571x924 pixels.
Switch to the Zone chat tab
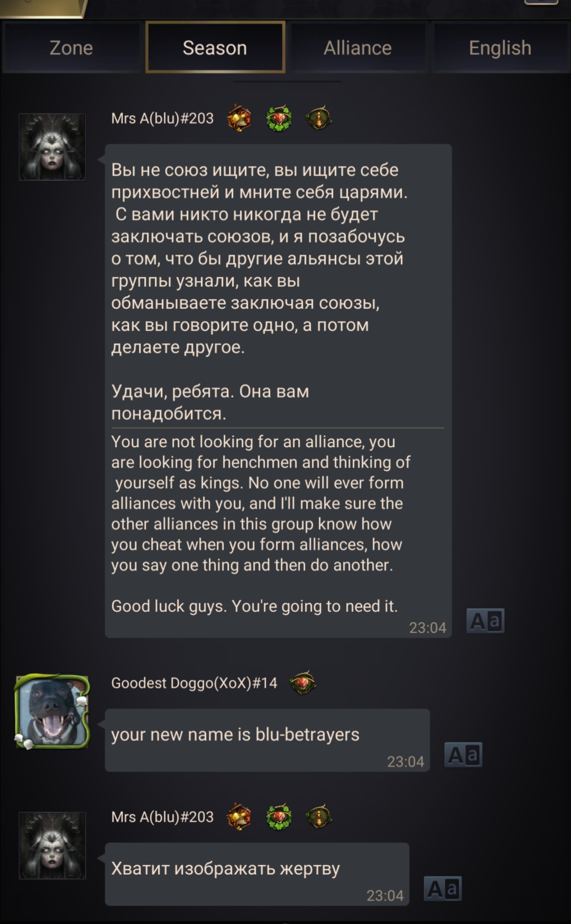(71, 48)
